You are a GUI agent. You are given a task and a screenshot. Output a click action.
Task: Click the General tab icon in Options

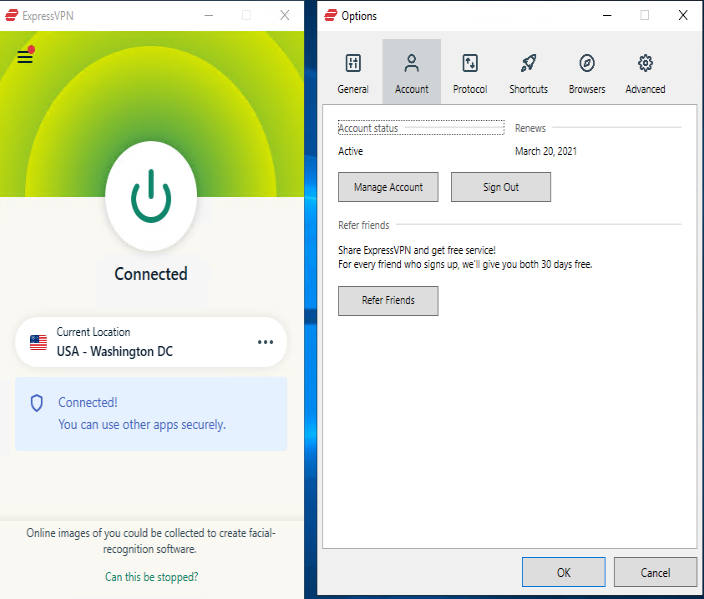point(353,63)
